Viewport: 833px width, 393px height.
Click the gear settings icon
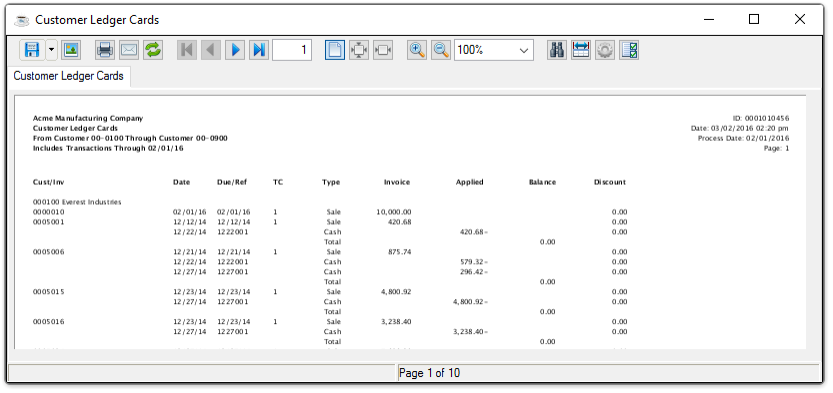point(605,50)
